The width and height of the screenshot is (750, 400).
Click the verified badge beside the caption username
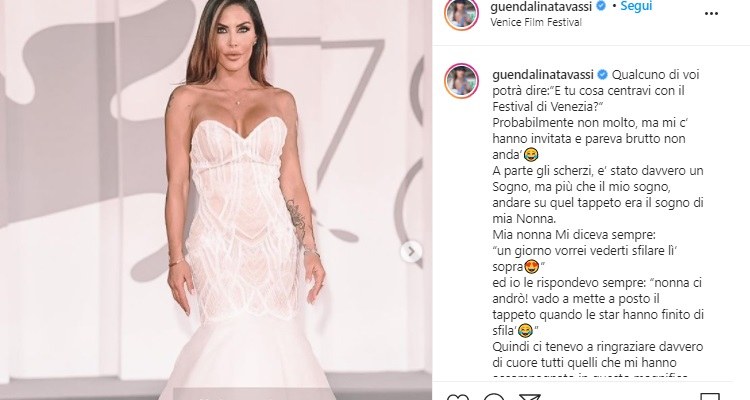[x=603, y=75]
